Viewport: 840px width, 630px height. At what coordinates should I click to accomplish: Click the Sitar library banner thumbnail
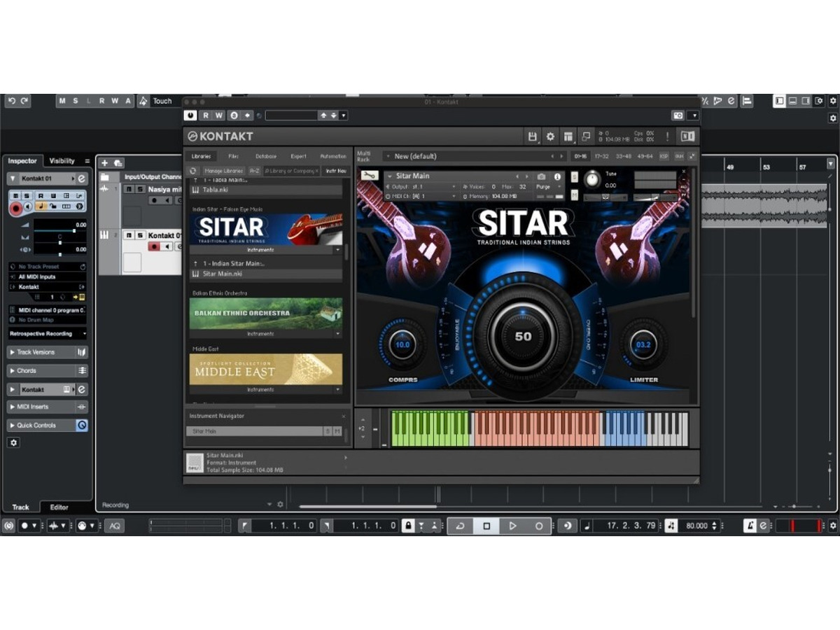pos(265,229)
